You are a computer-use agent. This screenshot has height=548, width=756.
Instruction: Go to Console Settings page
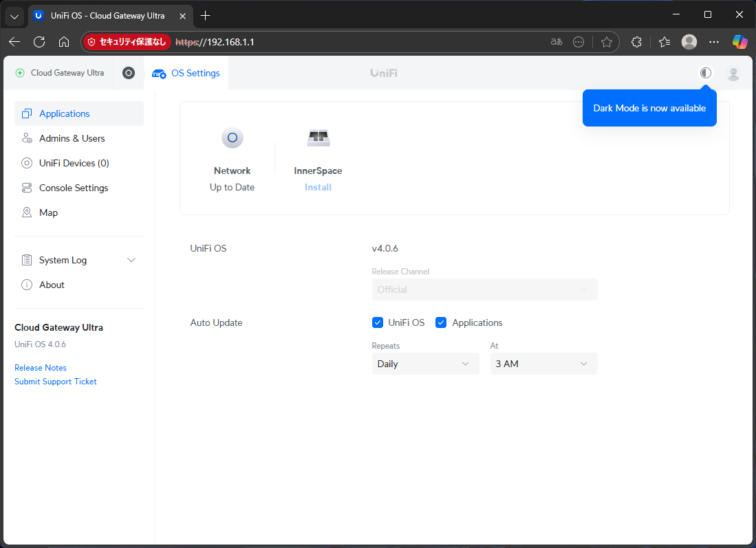(74, 188)
